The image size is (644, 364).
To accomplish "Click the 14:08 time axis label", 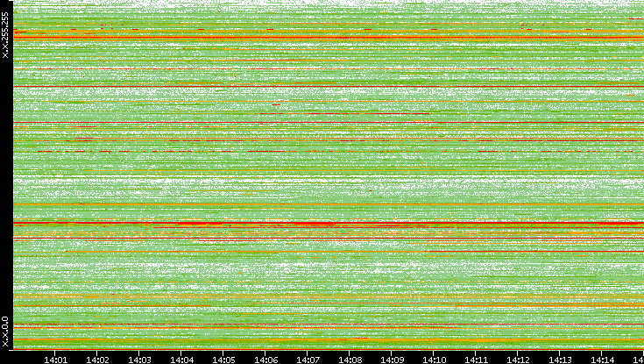I will point(350,360).
